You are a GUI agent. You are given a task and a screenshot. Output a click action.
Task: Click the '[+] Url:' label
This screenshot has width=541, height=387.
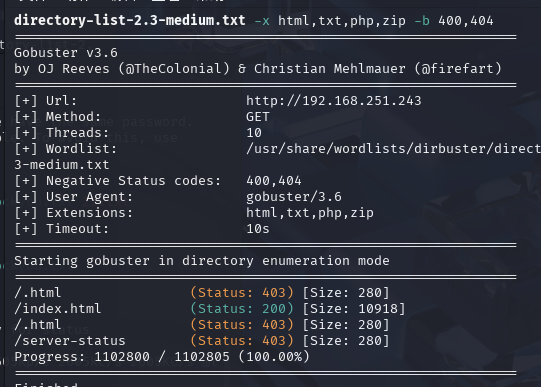click(x=46, y=101)
